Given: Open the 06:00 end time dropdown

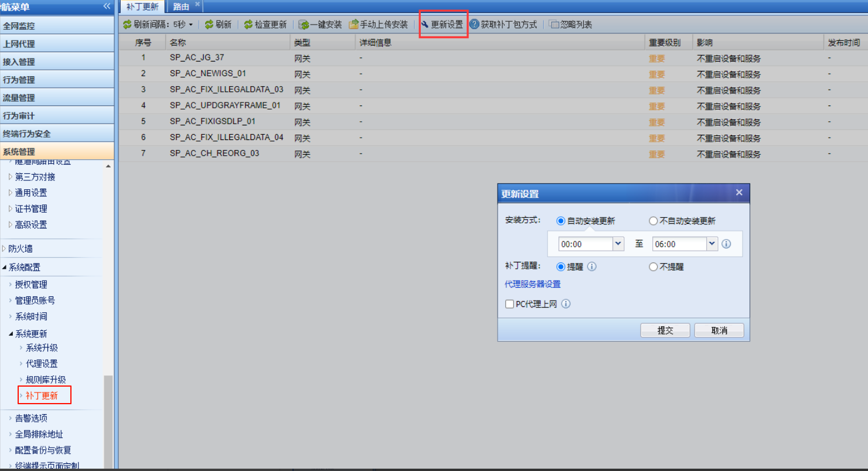Looking at the screenshot, I should [712, 244].
